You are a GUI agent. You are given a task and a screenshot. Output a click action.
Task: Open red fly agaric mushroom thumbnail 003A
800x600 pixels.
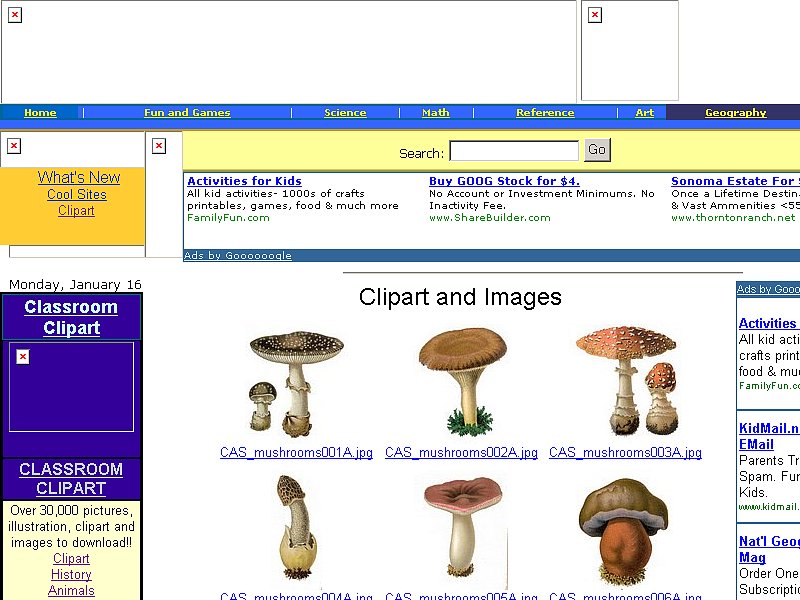627,381
